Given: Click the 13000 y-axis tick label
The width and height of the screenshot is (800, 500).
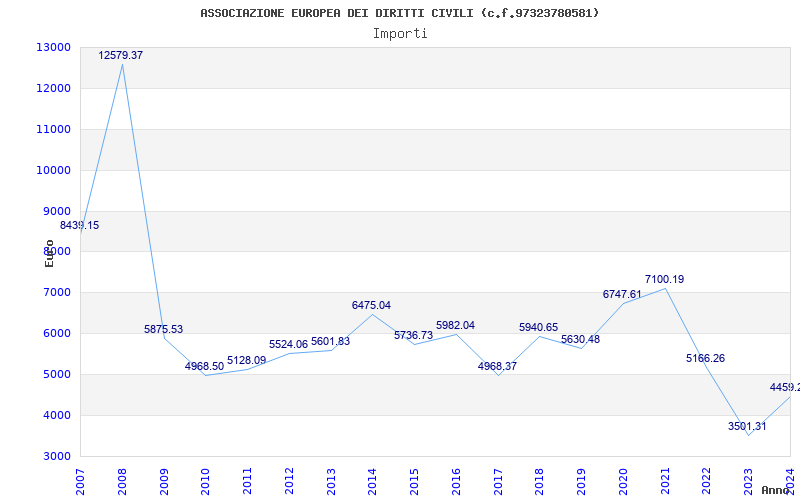Looking at the screenshot, I should pyautogui.click(x=53, y=47).
